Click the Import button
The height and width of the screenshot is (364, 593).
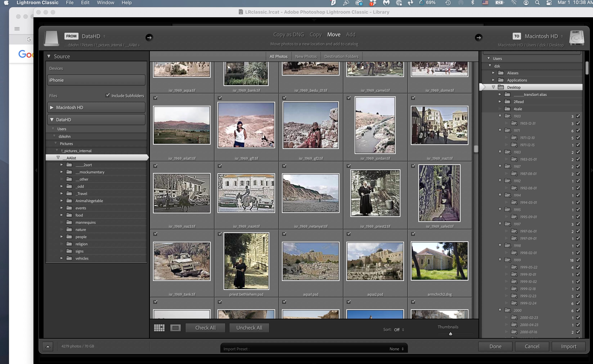coord(568,346)
